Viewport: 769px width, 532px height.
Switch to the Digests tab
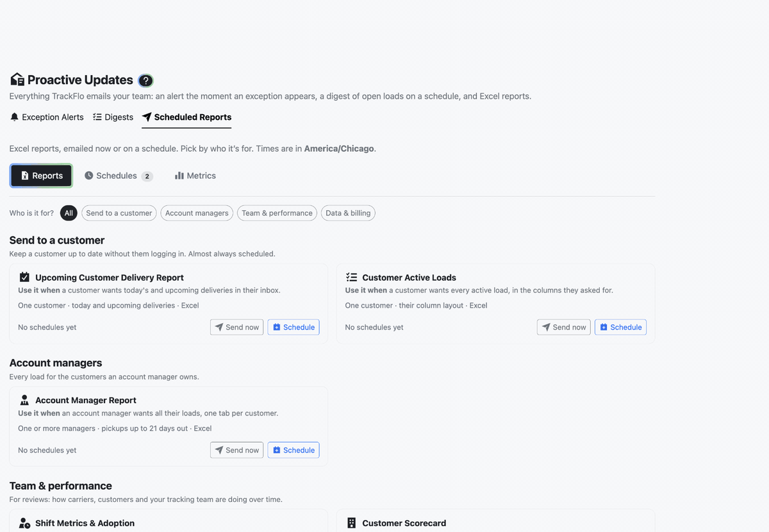(113, 117)
